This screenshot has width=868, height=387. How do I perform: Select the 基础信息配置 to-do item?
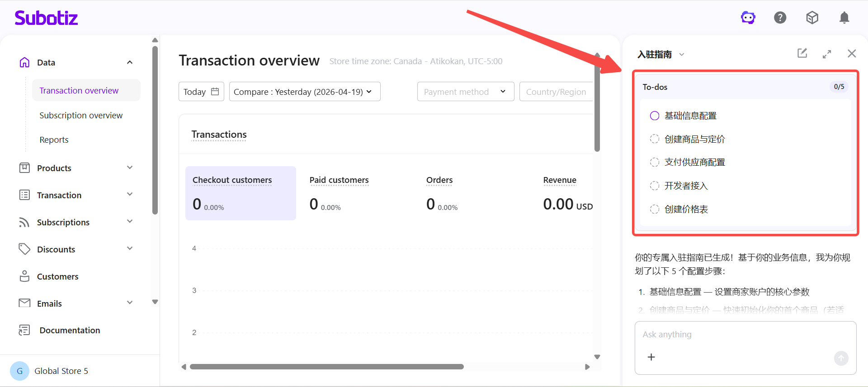[690, 116]
